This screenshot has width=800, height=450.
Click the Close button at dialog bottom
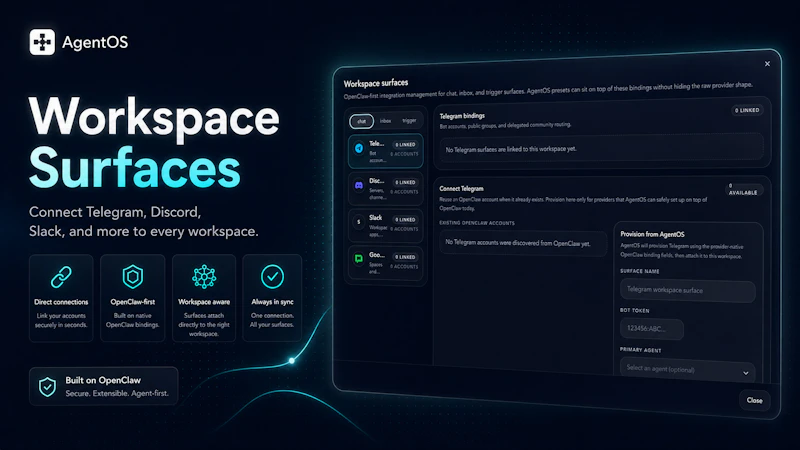(x=755, y=400)
